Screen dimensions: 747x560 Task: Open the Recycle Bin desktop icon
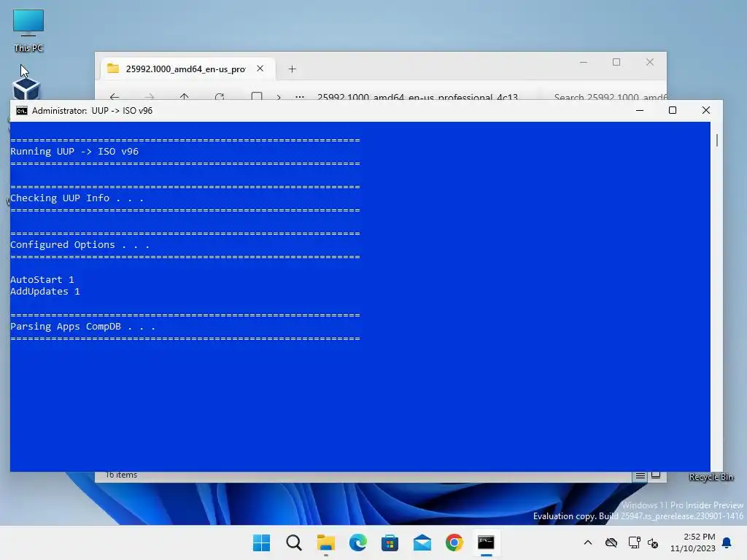pyautogui.click(x=711, y=477)
